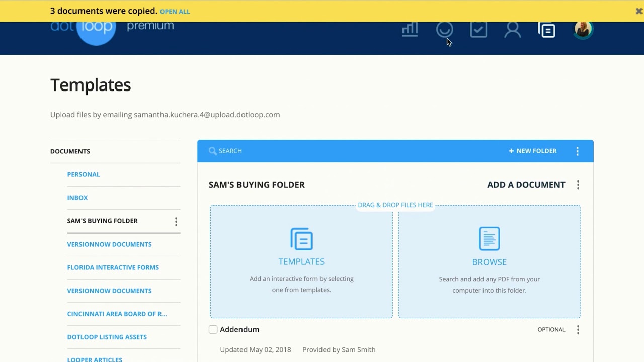Open the Addendum document options menu

578,330
